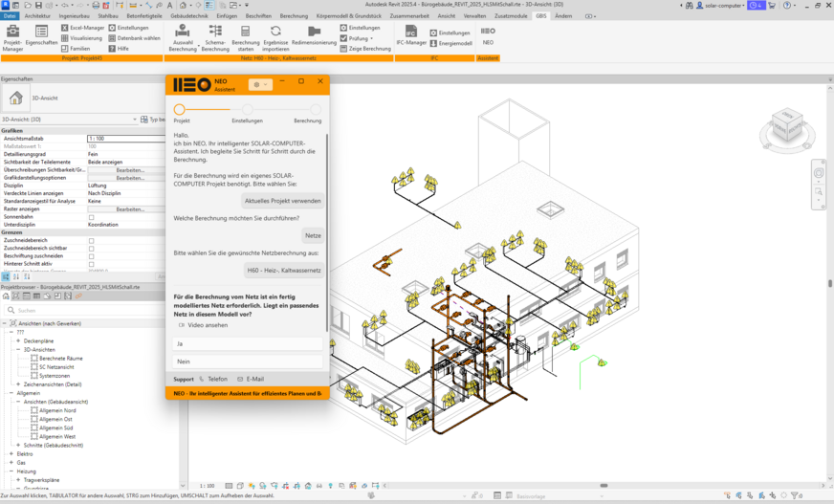Expand the Schnitte (Gebäudeschnitt) node
Viewport: 834px width, 504px height.
(x=18, y=445)
